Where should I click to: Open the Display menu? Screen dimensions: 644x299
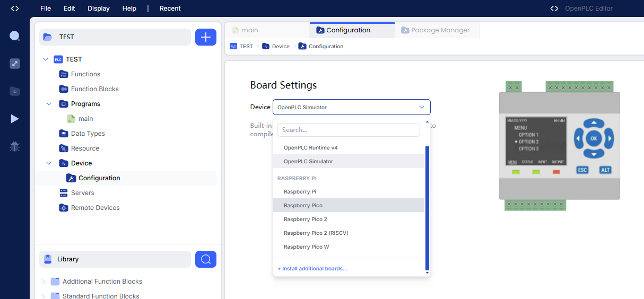[x=99, y=8]
